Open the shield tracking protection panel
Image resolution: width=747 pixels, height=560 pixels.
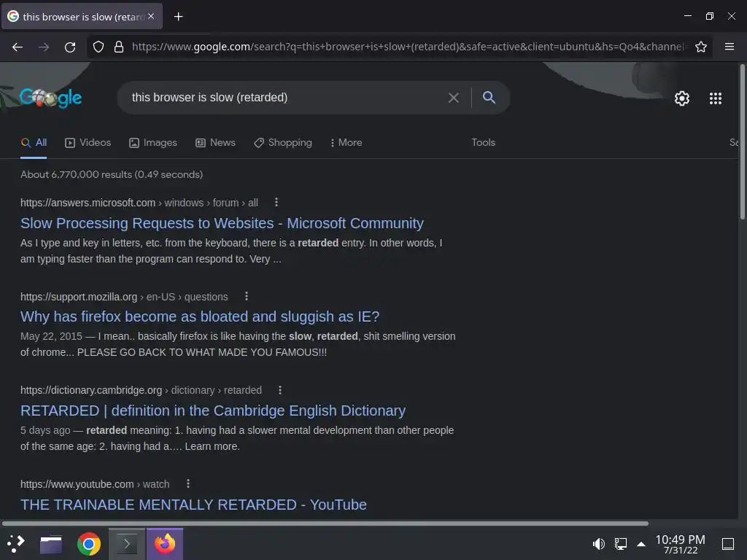point(98,47)
